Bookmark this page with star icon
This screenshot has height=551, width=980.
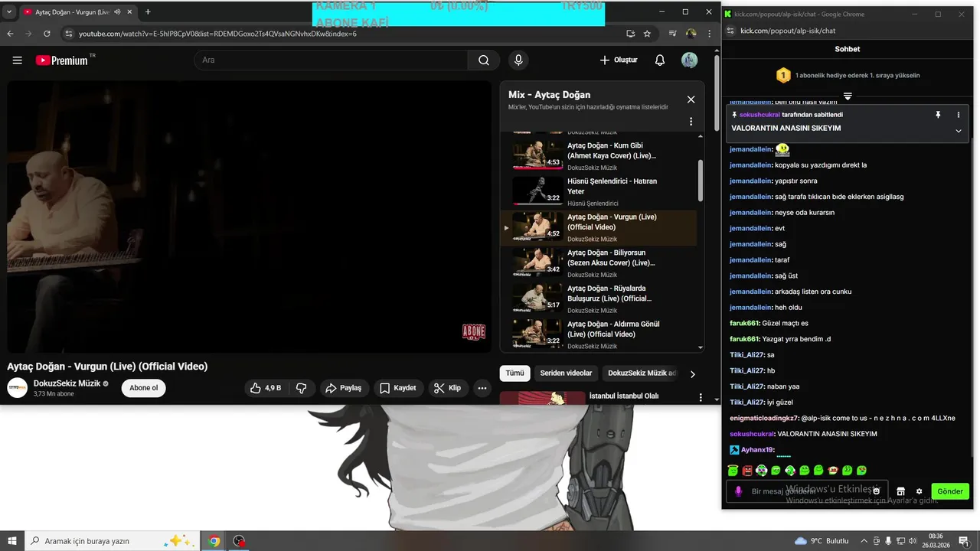647,34
